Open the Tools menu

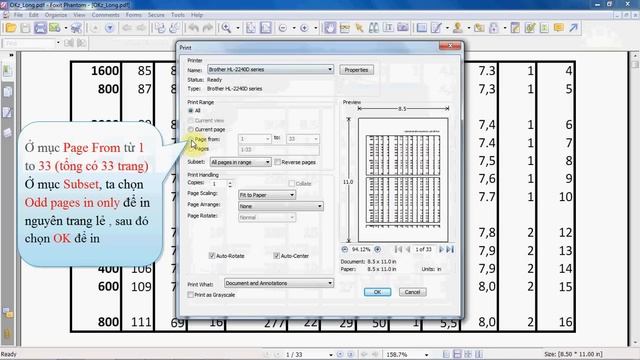pyautogui.click(x=178, y=15)
